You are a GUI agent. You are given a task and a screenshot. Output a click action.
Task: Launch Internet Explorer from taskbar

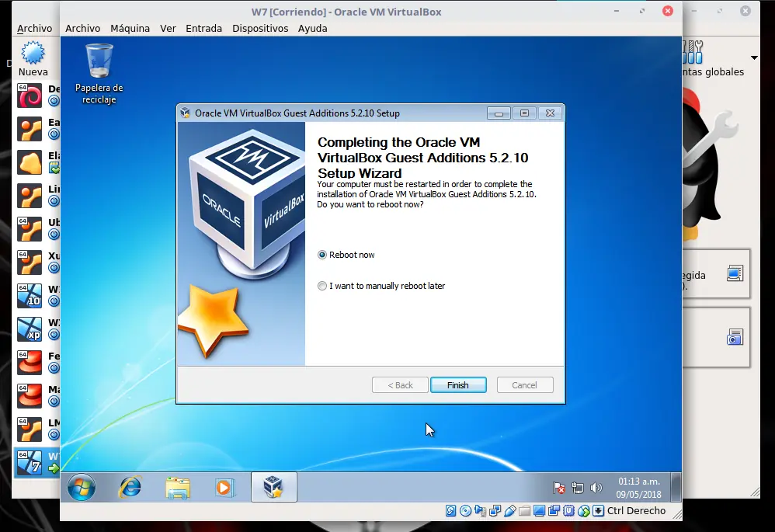click(130, 487)
